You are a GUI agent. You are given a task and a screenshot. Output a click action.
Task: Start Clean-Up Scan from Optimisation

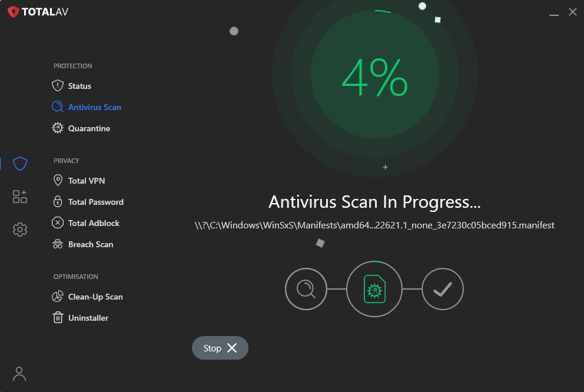point(95,297)
